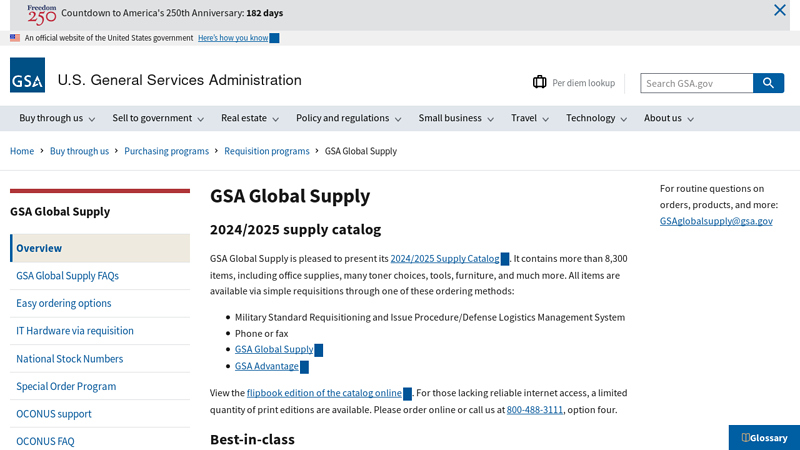Expand Technology menu
Viewport: 800px width, 450px height.
tap(596, 118)
